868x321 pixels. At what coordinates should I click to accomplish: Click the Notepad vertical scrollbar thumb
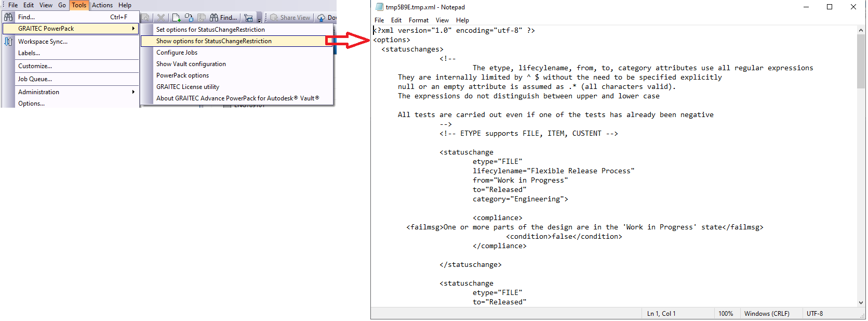click(861, 61)
